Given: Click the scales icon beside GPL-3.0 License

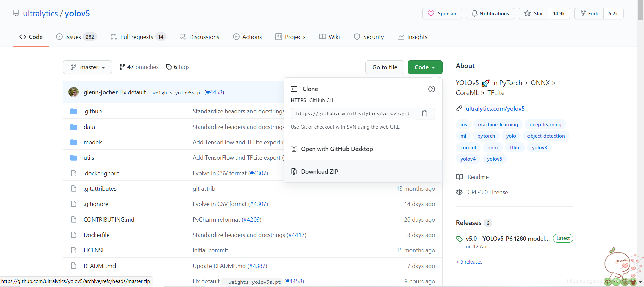Looking at the screenshot, I should coord(459,192).
